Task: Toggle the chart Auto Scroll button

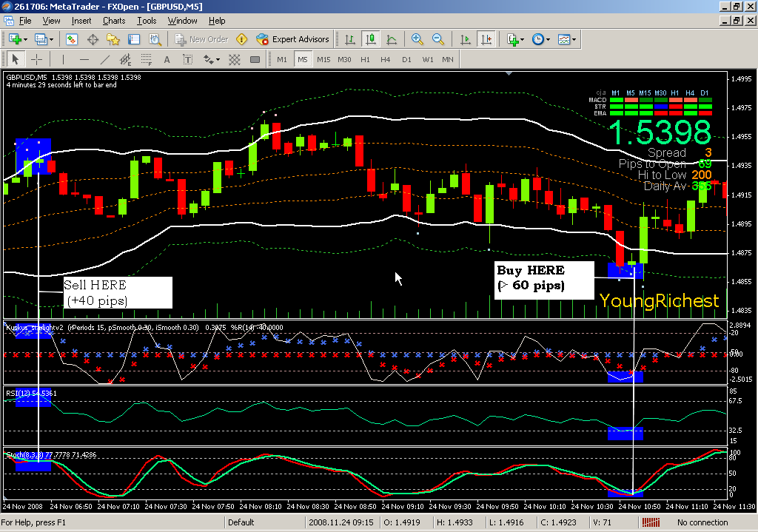Action: click(466, 39)
